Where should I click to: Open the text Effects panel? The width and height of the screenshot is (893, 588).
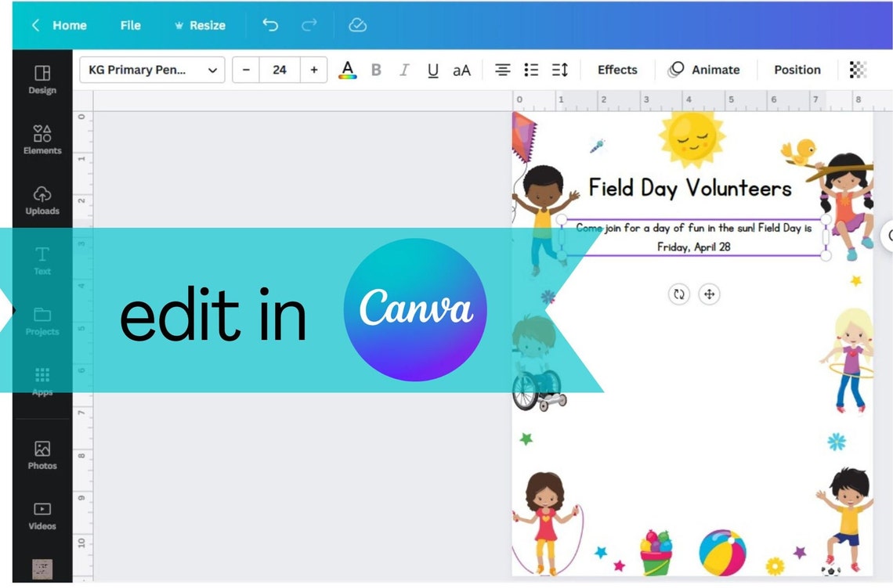616,70
